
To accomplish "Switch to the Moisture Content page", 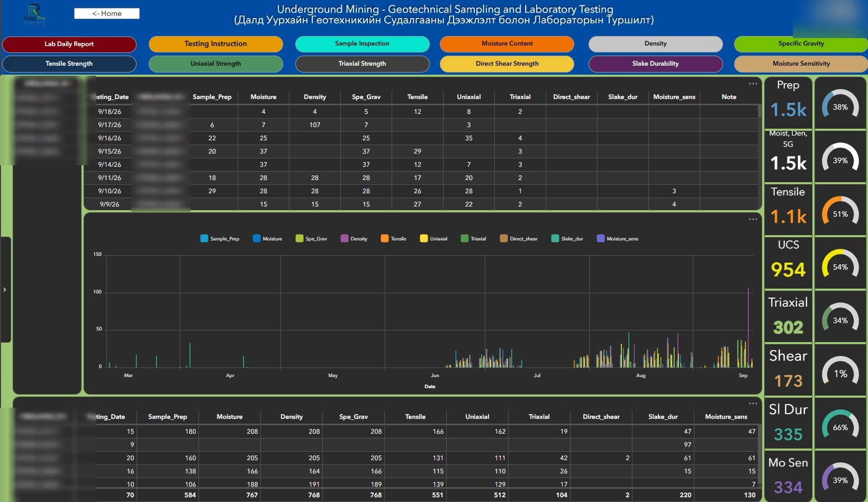I will [507, 44].
